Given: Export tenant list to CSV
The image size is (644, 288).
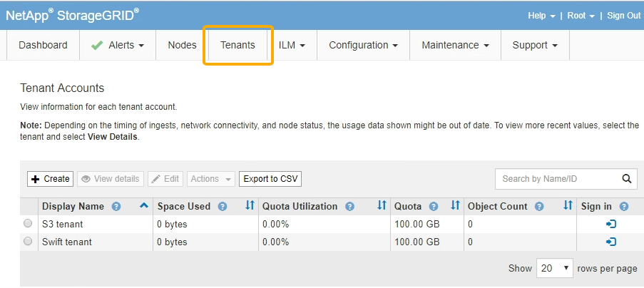Looking at the screenshot, I should (270, 179).
